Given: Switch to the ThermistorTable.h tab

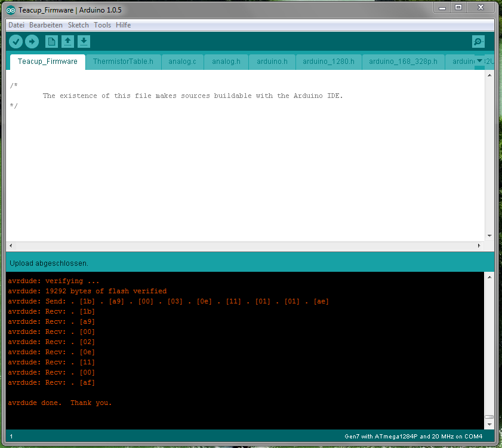Looking at the screenshot, I should click(123, 62).
